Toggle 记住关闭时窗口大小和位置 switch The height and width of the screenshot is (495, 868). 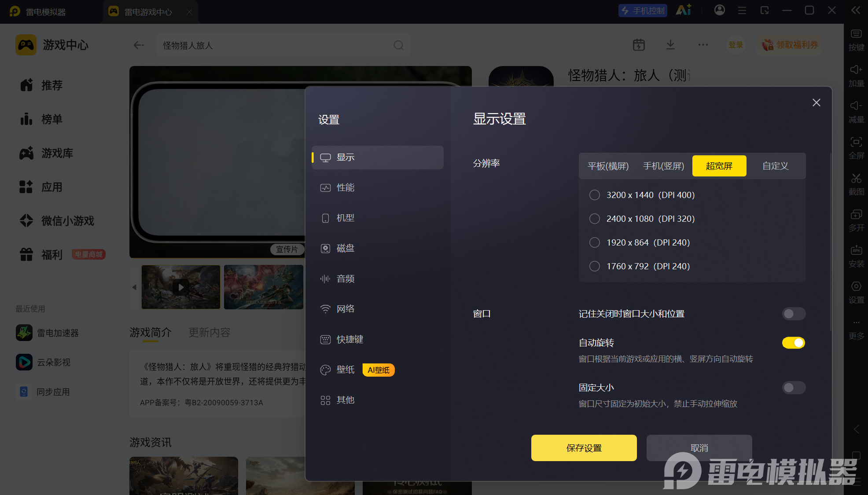(794, 314)
